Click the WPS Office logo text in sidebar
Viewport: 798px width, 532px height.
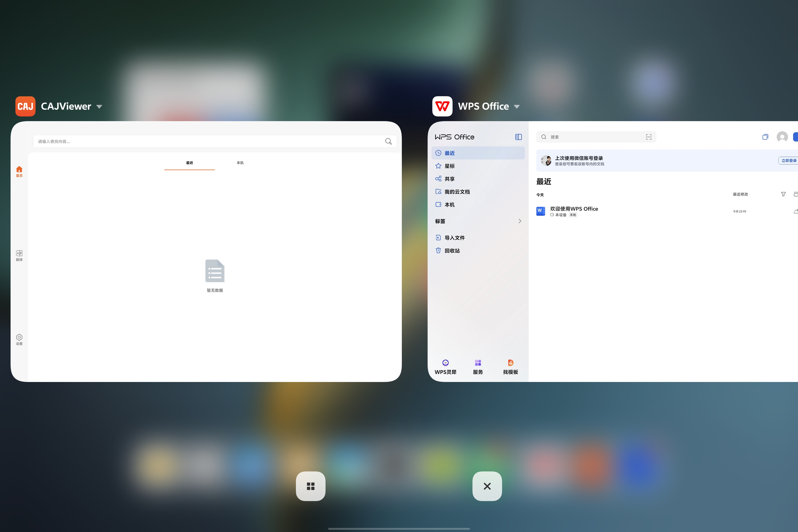(455, 137)
